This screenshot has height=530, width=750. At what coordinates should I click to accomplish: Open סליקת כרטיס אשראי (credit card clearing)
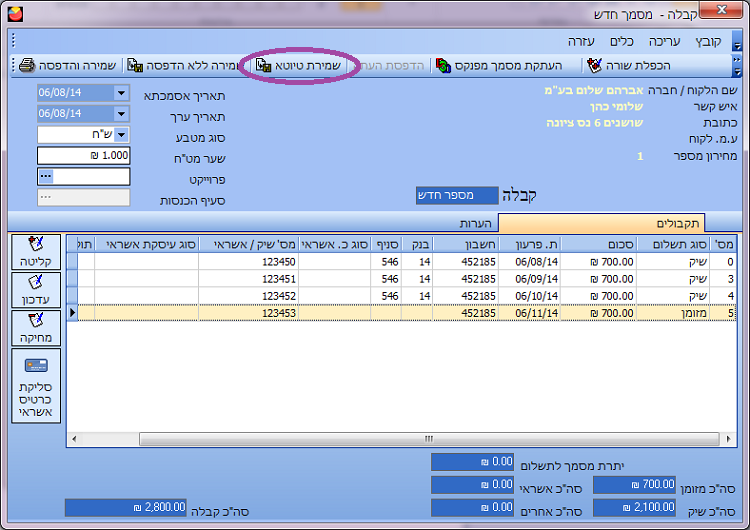37,385
